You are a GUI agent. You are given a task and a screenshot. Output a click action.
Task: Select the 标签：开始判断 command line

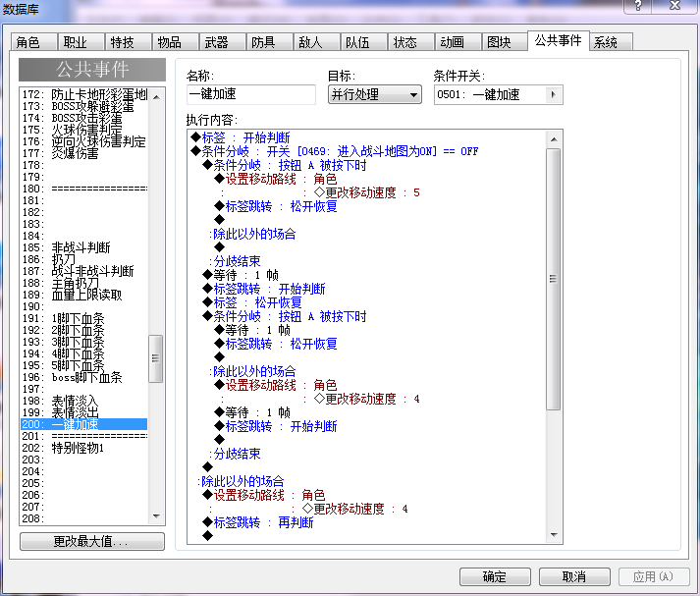click(x=241, y=137)
